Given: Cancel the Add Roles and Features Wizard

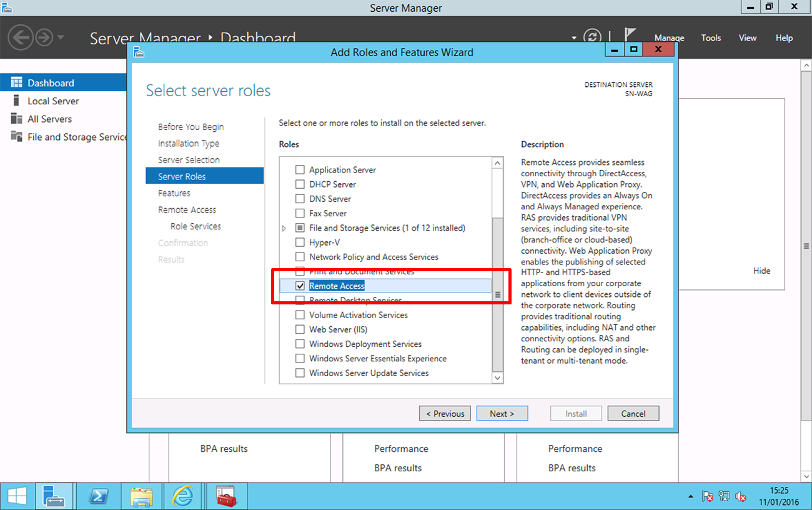Looking at the screenshot, I should click(x=633, y=413).
